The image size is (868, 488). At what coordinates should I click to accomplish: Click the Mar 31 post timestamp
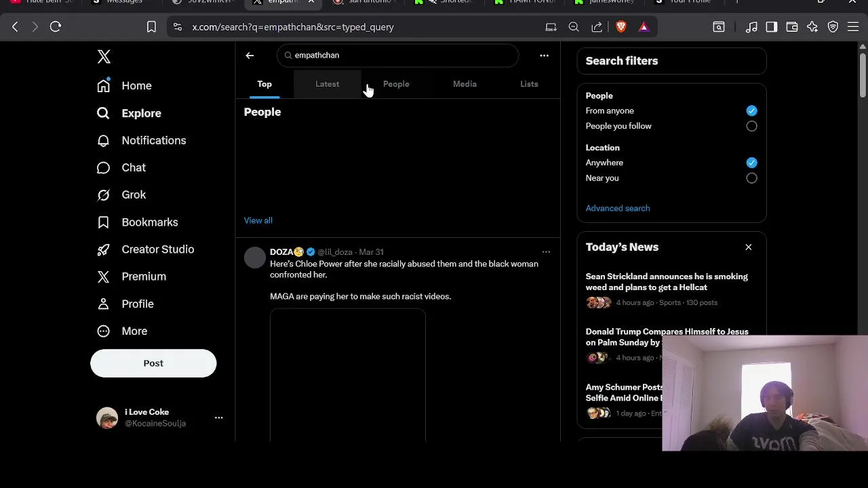371,252
